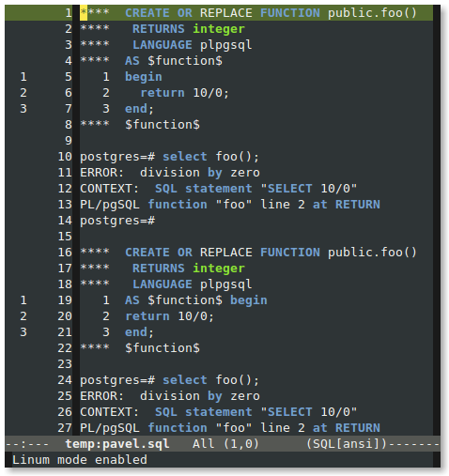Click the empty postgres=# prompt on line 14

[x=117, y=221]
